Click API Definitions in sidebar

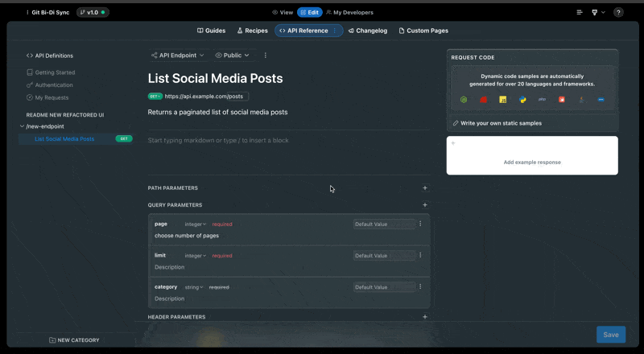tap(50, 56)
